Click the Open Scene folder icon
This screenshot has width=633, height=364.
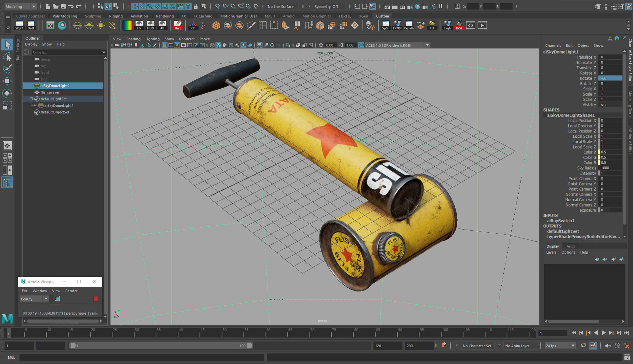click(56, 6)
